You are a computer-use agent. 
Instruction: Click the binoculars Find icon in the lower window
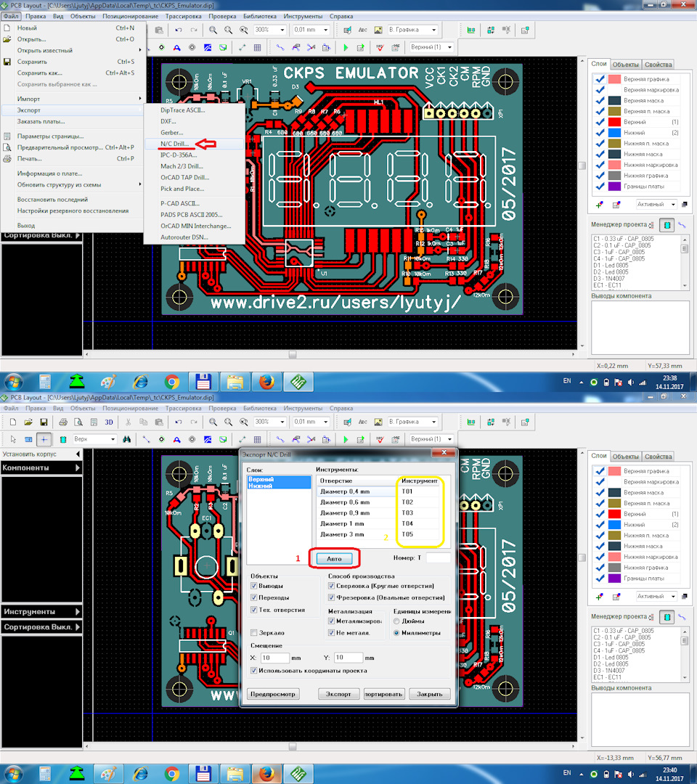point(127,439)
